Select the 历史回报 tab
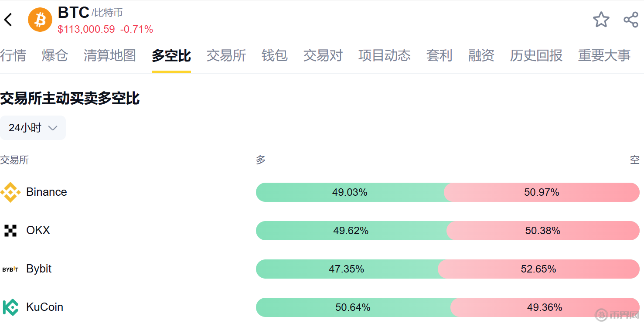This screenshot has height=327, width=644. 536,55
